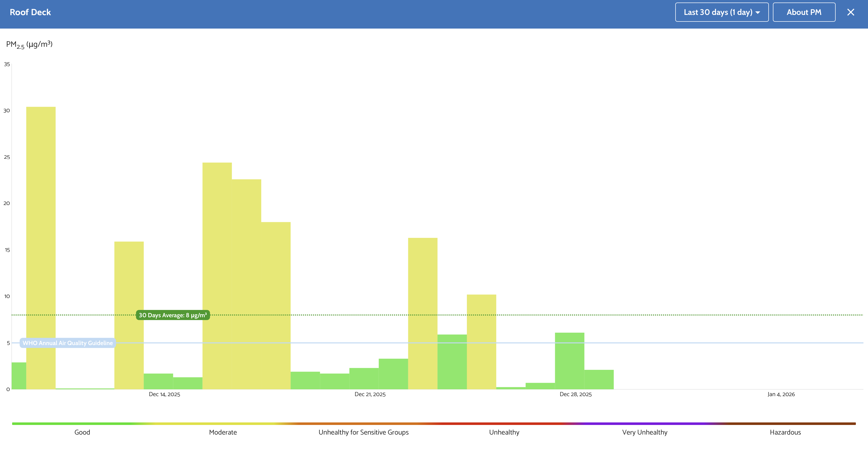The image size is (868, 452).
Task: Click the Unhealthy for Sensitive Groups label
Action: tap(363, 432)
